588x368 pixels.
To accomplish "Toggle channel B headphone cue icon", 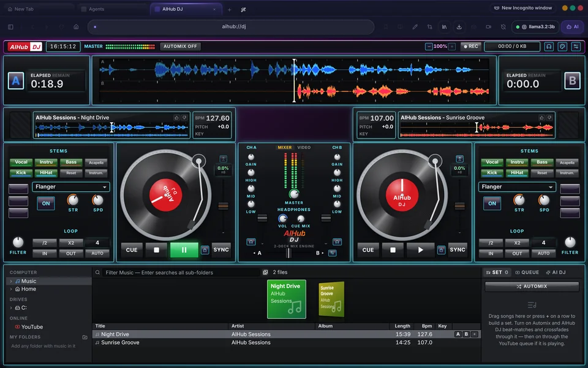I will pos(337,242).
